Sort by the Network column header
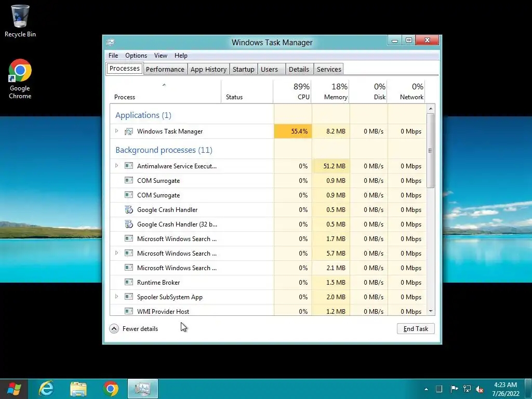The width and height of the screenshot is (532, 399). (x=406, y=91)
